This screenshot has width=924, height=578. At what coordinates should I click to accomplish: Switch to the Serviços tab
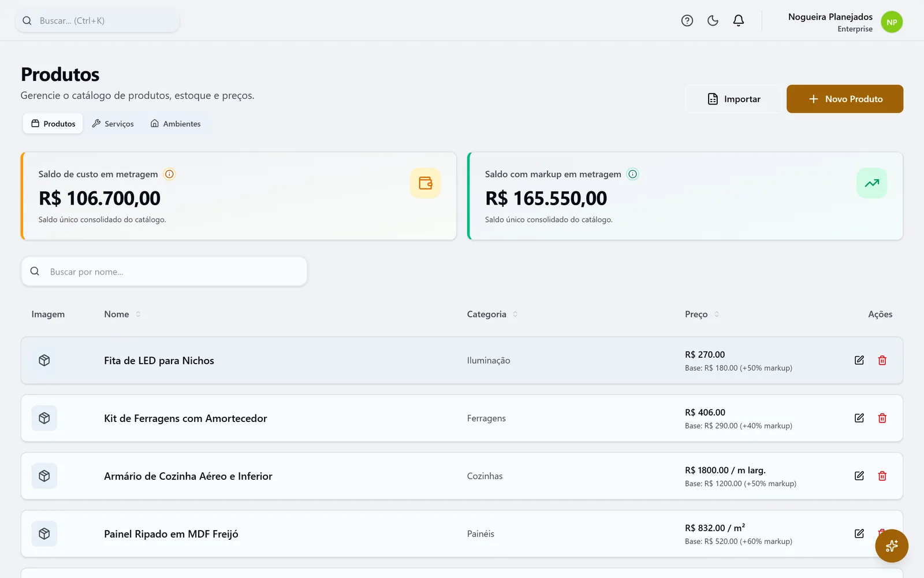(x=113, y=124)
